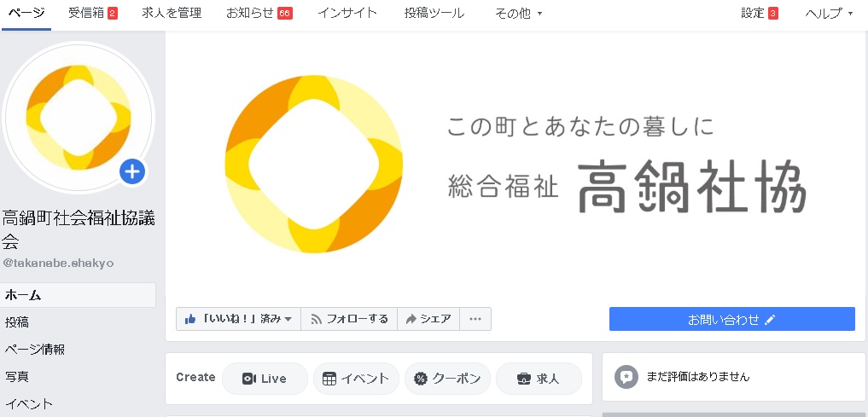868x417 pixels.
Task: Open the three-dots more options button
Action: tap(475, 319)
